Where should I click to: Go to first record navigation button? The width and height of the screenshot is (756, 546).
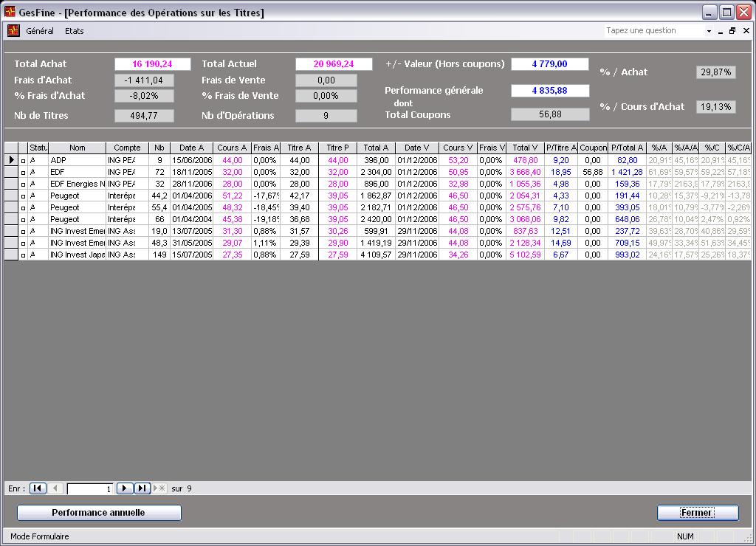click(38, 488)
